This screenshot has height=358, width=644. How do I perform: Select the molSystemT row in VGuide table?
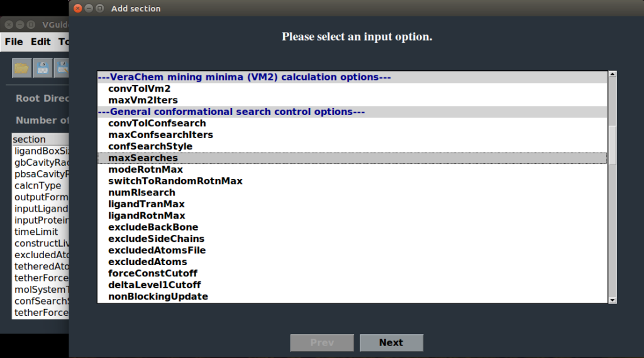click(41, 289)
